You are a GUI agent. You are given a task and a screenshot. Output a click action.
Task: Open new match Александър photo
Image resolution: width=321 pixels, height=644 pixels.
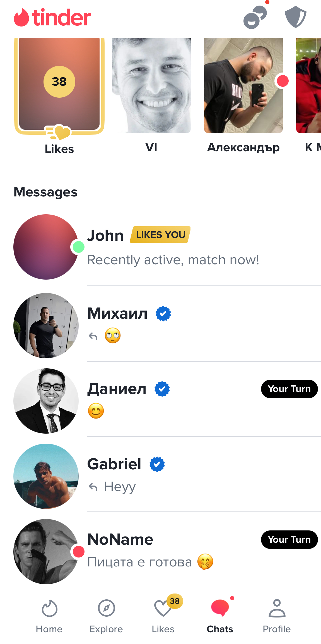[243, 85]
